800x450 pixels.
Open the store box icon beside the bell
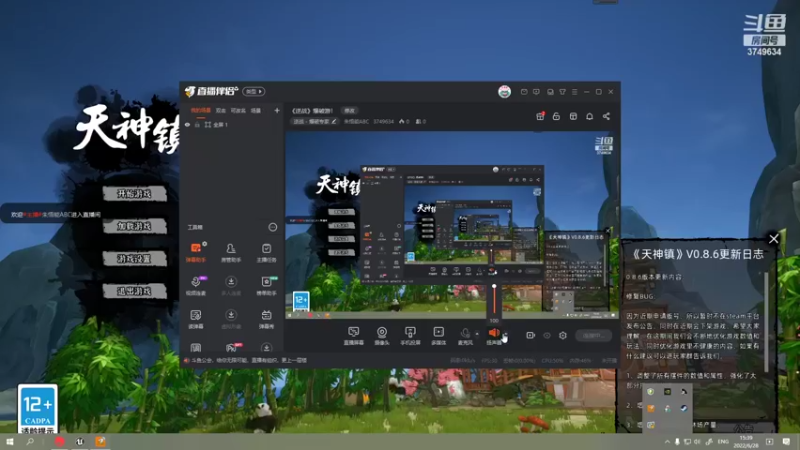pos(573,116)
